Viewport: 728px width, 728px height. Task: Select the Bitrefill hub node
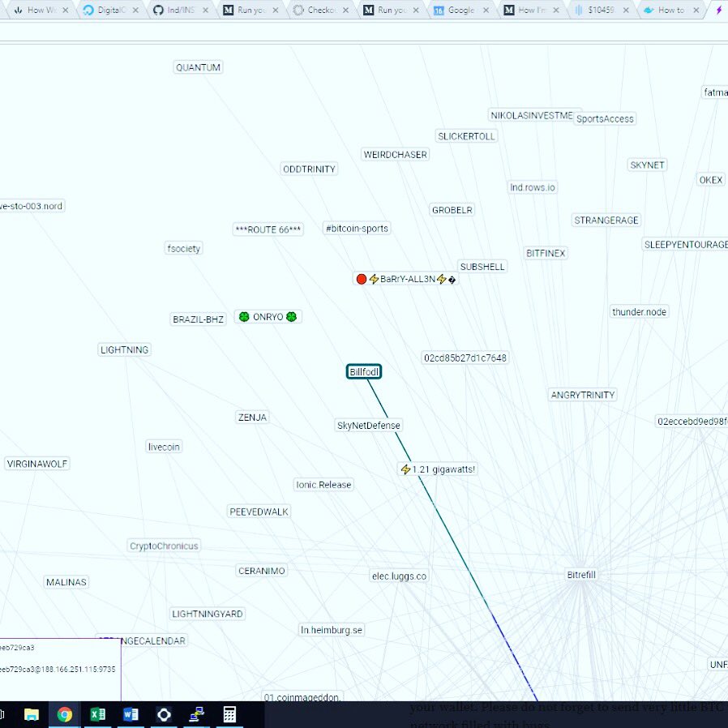point(581,575)
